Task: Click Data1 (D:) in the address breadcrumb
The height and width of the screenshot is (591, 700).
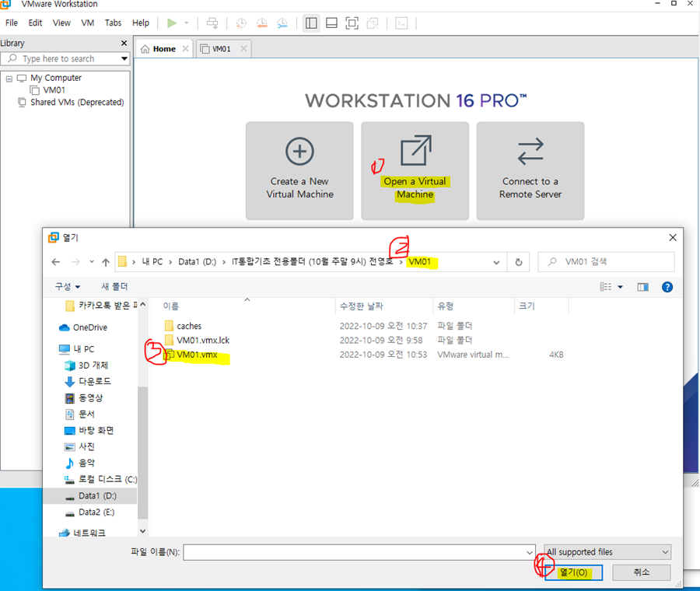Action: click(197, 261)
